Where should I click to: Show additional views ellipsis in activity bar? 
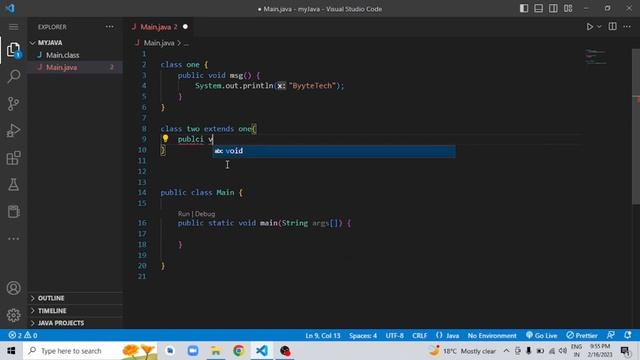13,239
